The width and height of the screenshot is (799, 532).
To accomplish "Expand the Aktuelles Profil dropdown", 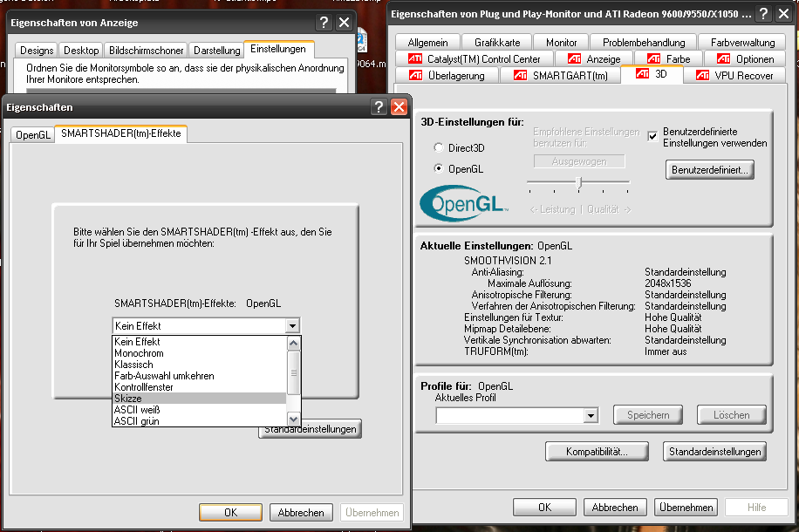I will pos(591,415).
